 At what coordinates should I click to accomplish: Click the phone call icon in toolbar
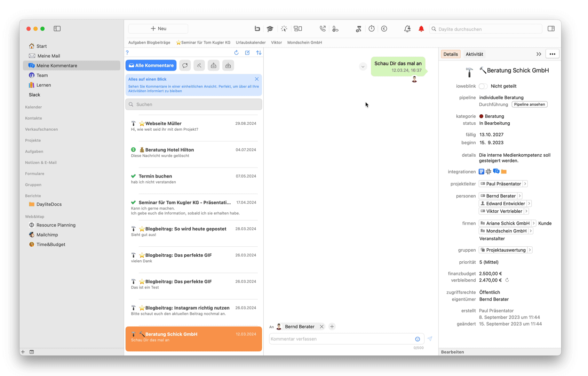(x=323, y=29)
